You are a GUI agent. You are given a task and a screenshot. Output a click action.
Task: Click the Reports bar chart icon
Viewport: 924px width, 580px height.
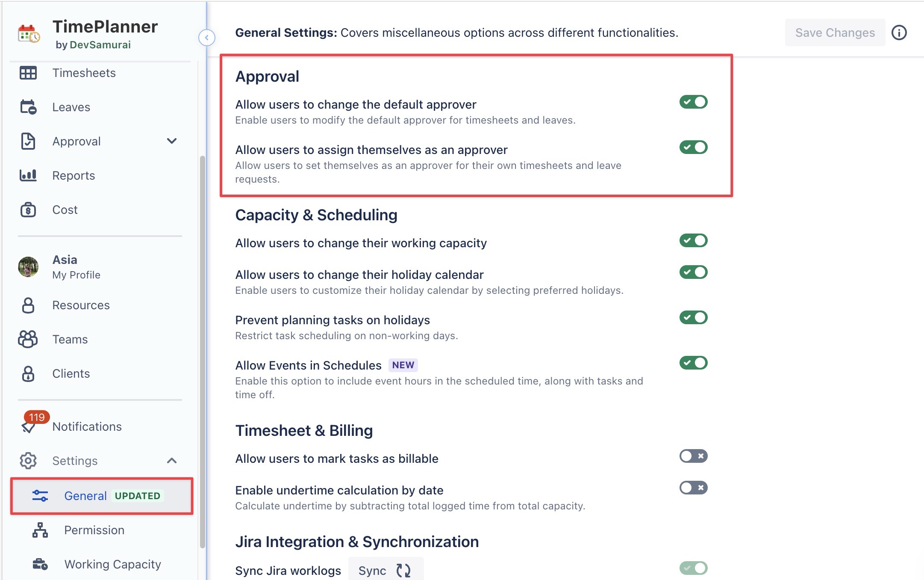pos(28,175)
